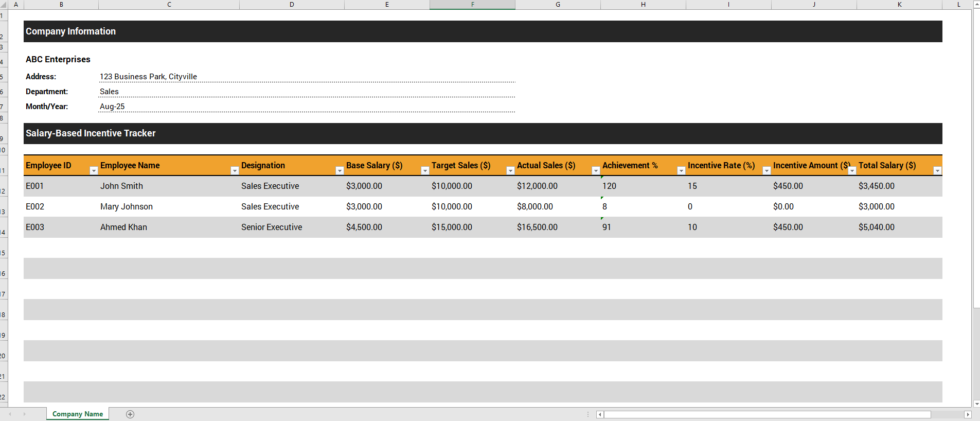Open the Achievement % filter dropdown
980x421 pixels.
(681, 170)
